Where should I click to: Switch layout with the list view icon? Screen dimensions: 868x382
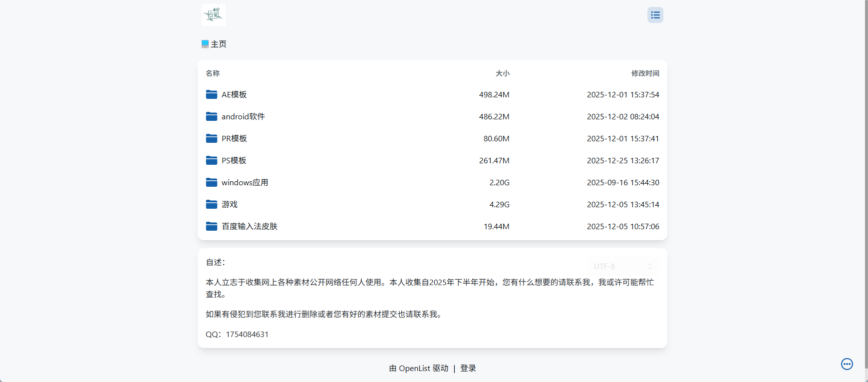(655, 15)
